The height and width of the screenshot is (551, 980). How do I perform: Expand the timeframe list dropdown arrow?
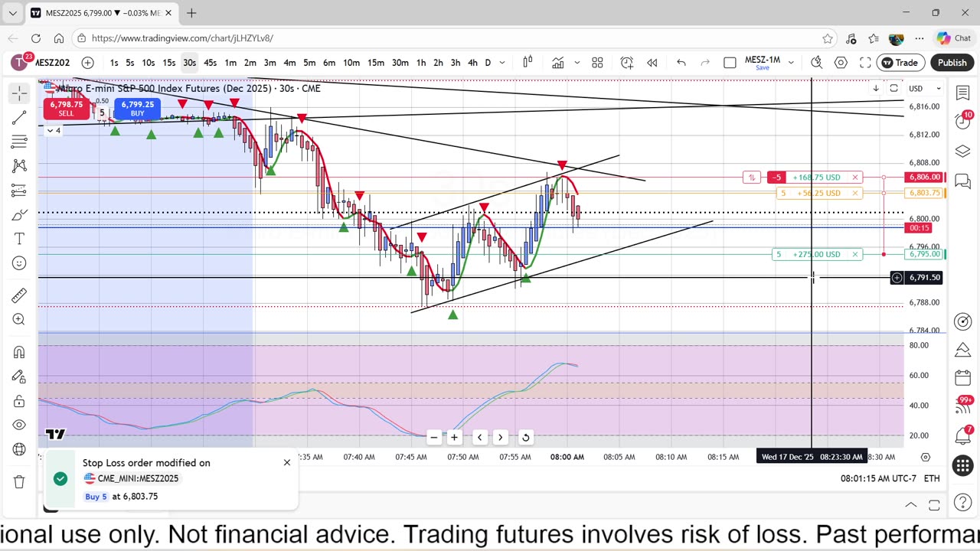pos(502,63)
